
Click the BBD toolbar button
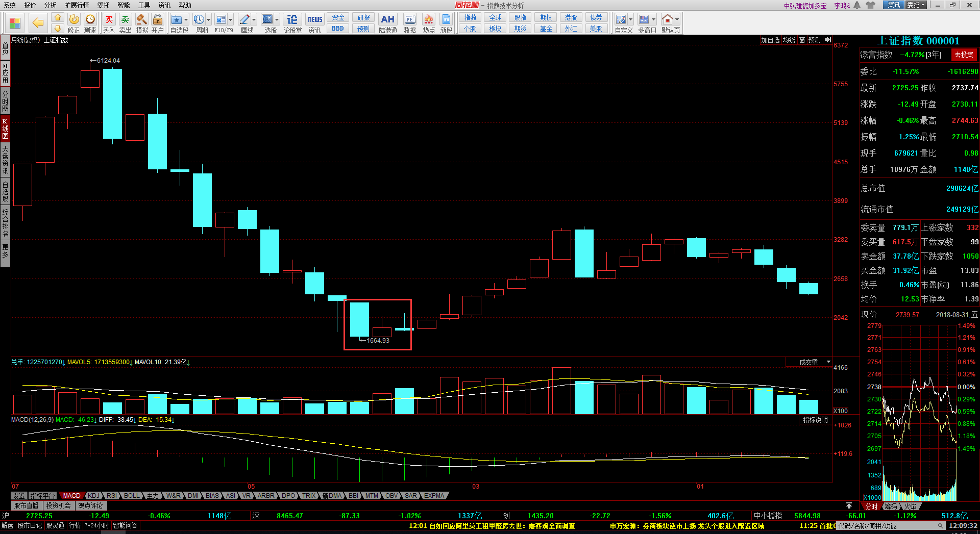point(338,29)
